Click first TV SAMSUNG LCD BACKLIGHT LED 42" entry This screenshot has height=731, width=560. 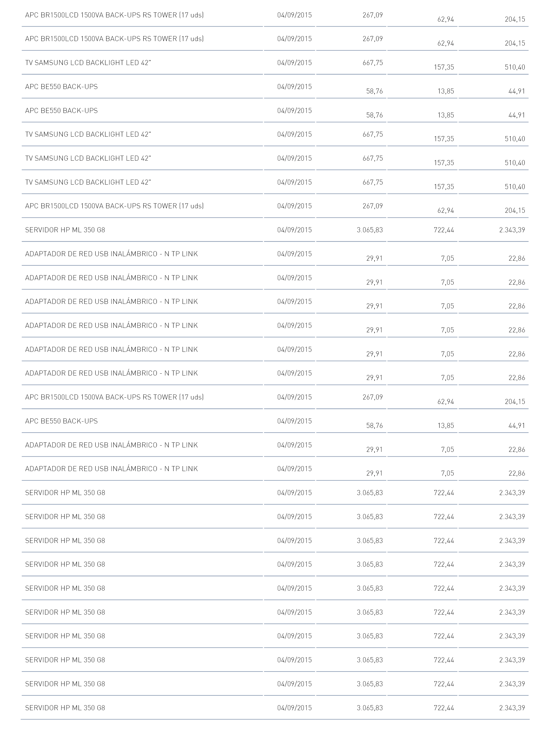point(88,63)
